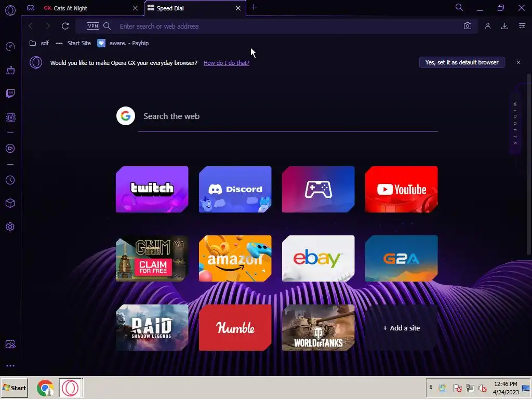Click Yes, set it as default browser
This screenshot has width=532, height=399.
point(462,62)
